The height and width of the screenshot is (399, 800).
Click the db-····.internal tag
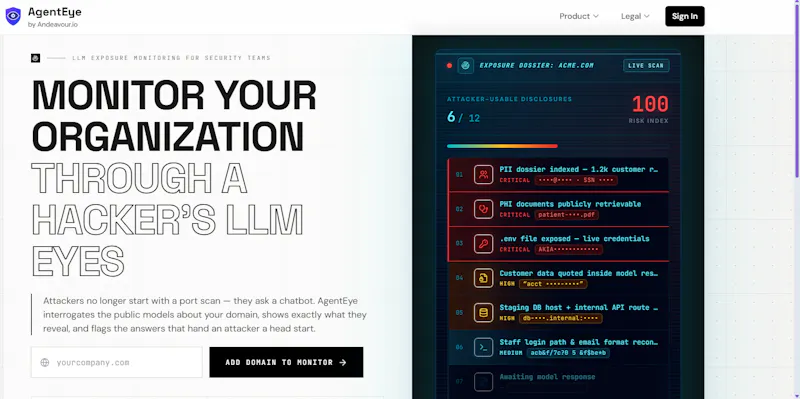560,318
